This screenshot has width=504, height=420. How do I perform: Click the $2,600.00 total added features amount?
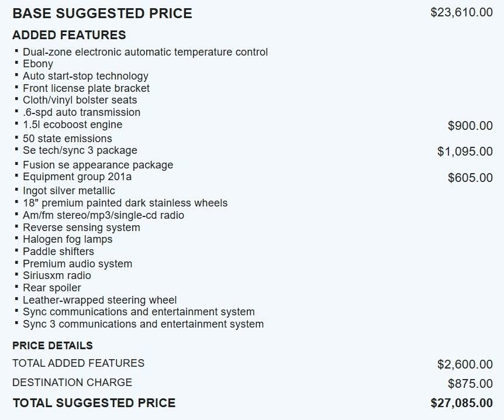tap(465, 364)
